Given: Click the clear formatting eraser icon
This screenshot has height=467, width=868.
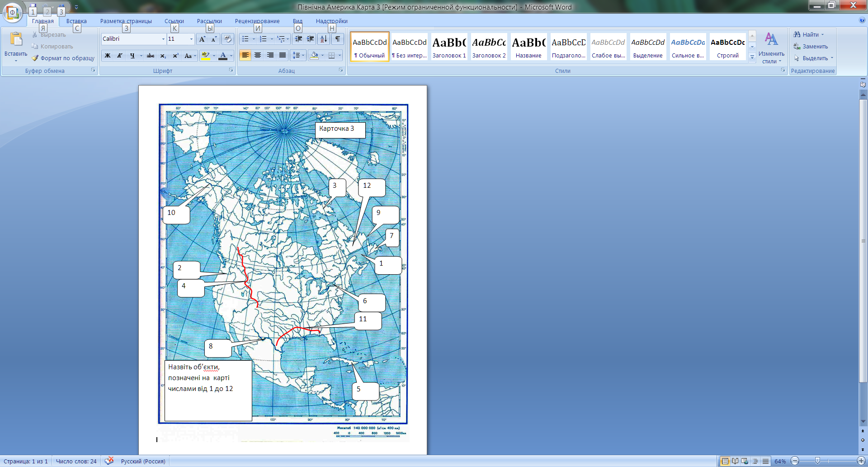Looking at the screenshot, I should (x=228, y=39).
